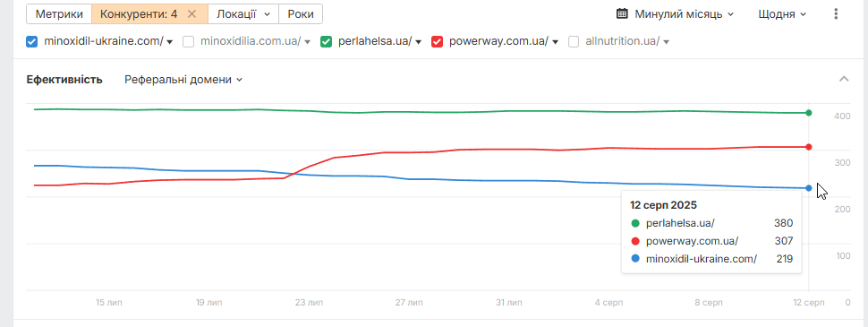Open the arrow menu next to allnutrition.ua/
The image size is (868, 327).
coord(667,41)
